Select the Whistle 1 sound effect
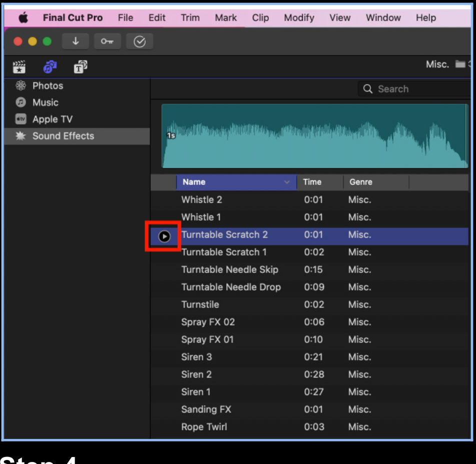 coord(310,217)
